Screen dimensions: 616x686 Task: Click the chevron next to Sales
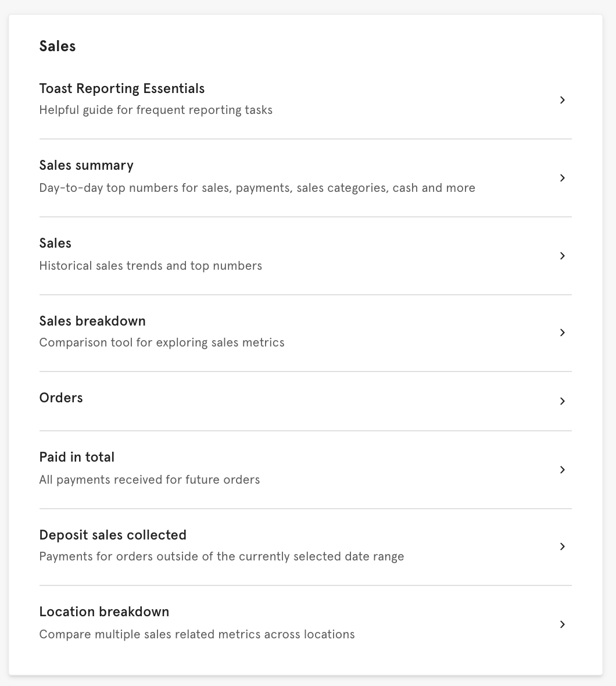tap(562, 256)
